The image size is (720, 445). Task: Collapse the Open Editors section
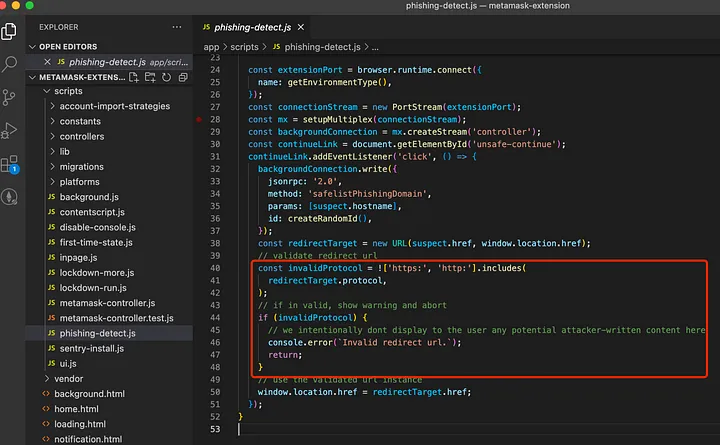point(32,46)
